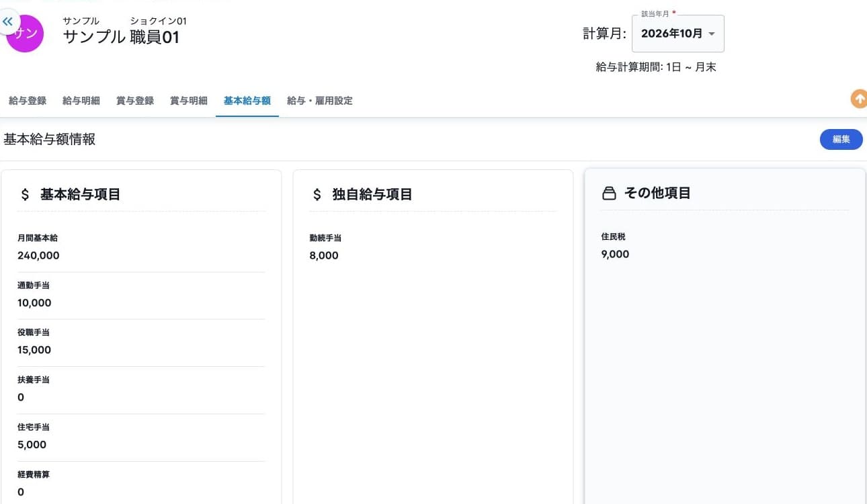Switch to the 給与明細 tab
867x504 pixels.
tap(81, 101)
